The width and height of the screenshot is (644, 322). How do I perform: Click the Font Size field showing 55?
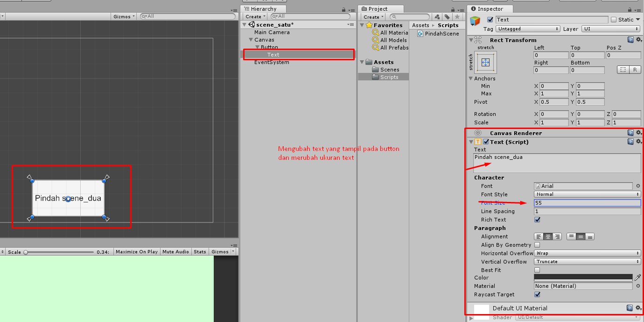coord(587,203)
